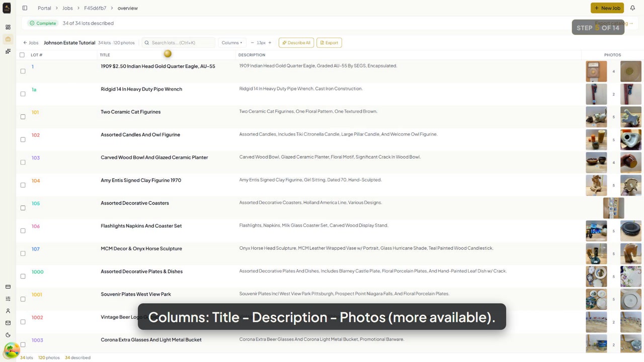Open the AI sparkles icon in sidebar

click(x=8, y=51)
